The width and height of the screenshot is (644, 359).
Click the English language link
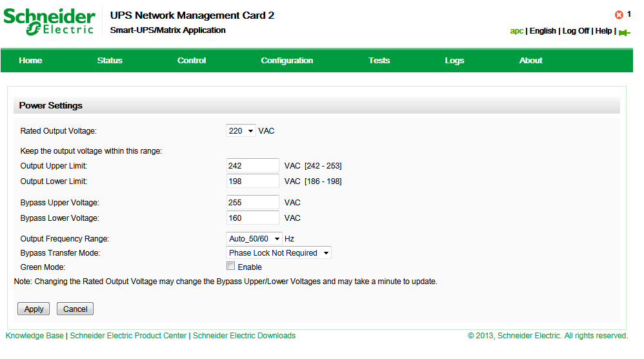click(x=543, y=31)
